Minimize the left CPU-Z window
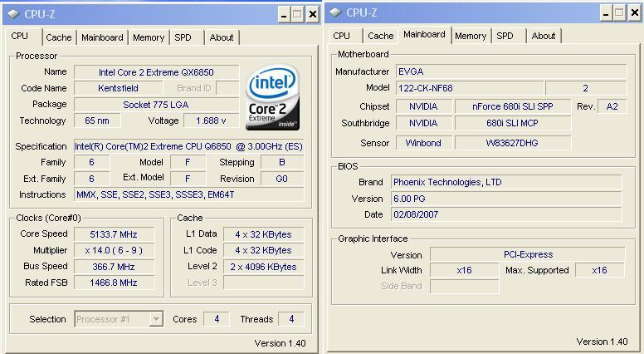The height and width of the screenshot is (354, 644). click(284, 15)
